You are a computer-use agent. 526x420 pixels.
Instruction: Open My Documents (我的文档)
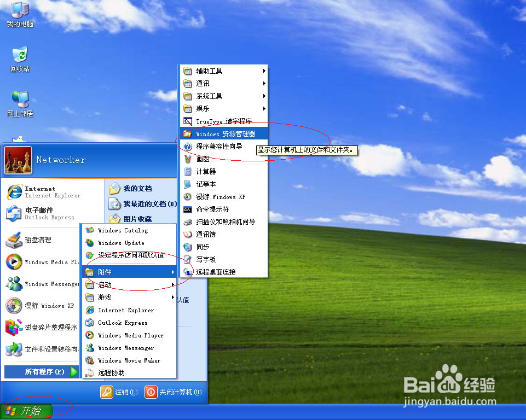coord(130,189)
